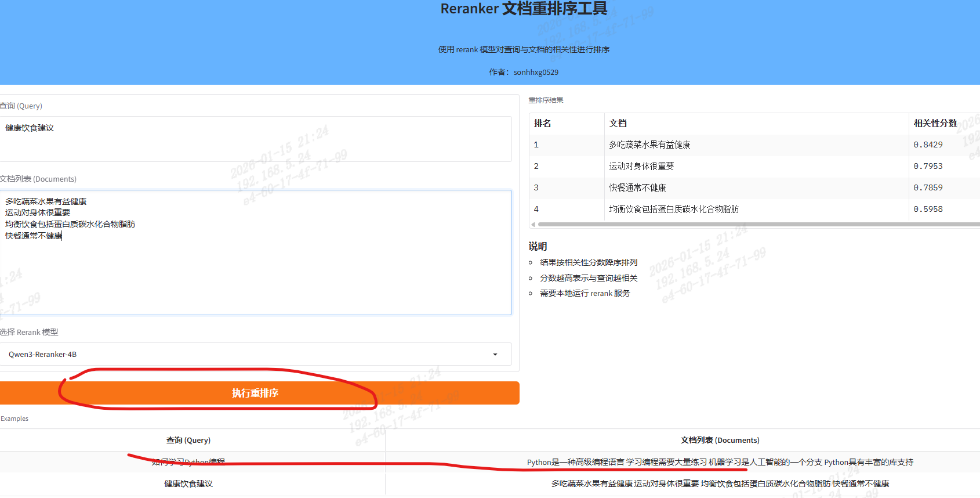Select the 如何学习Python编程 example query
This screenshot has height=498, width=980.
tap(188, 462)
